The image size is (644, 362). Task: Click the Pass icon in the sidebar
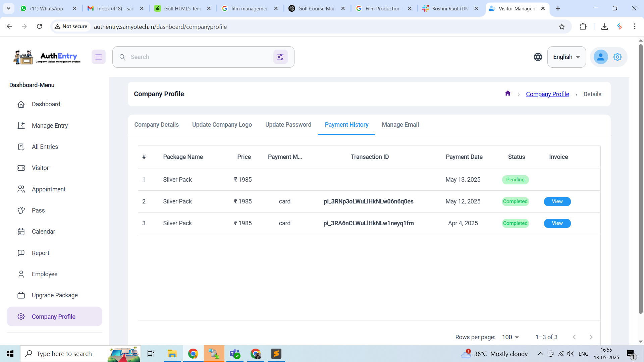(21, 210)
